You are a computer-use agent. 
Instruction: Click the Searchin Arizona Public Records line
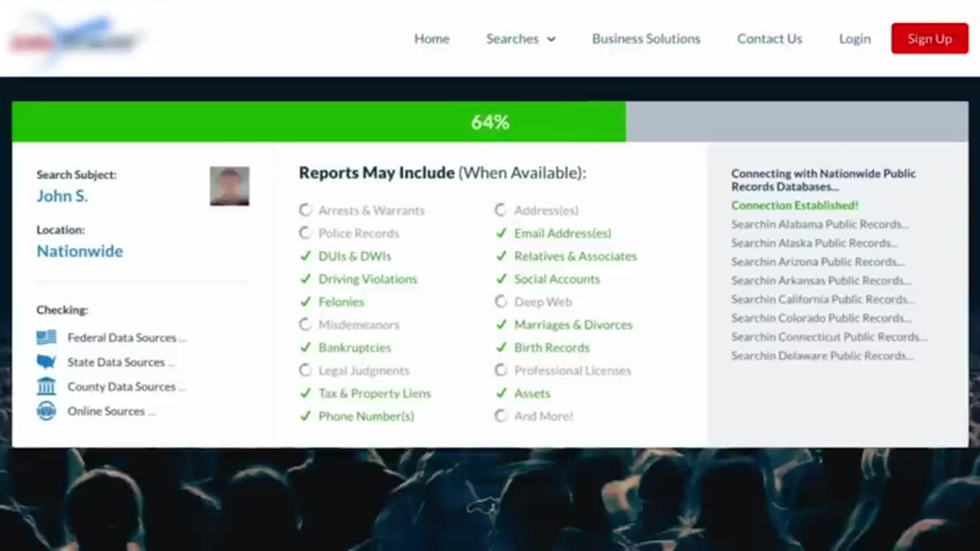[x=818, y=262]
